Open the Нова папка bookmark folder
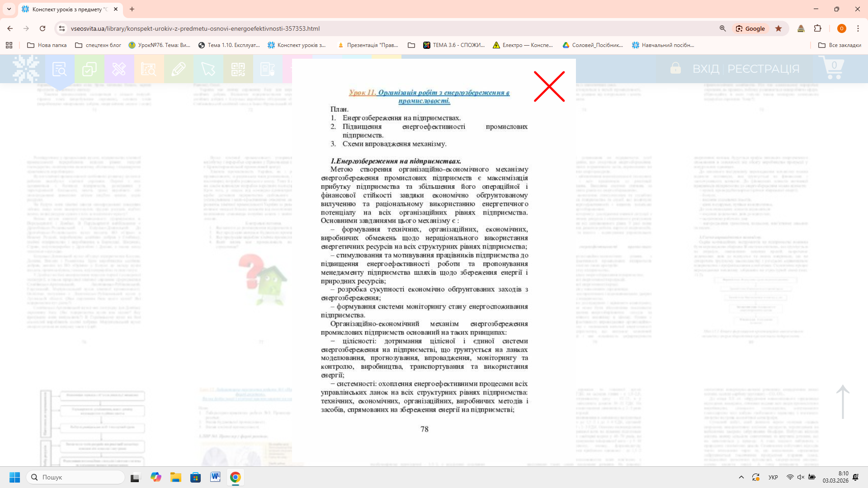The image size is (868, 488). [47, 45]
